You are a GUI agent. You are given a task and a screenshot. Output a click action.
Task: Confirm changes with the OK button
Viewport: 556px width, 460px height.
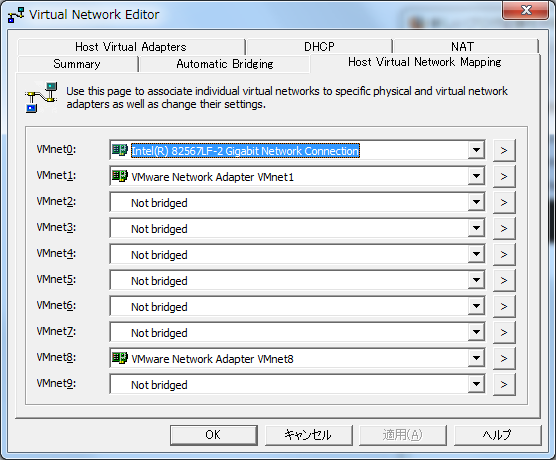click(213, 435)
